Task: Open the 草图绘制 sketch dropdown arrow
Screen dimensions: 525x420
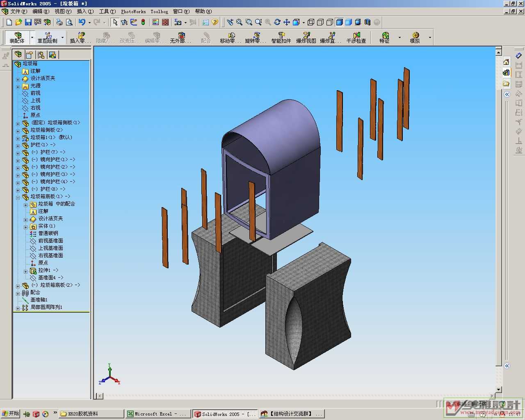Action: [63, 37]
